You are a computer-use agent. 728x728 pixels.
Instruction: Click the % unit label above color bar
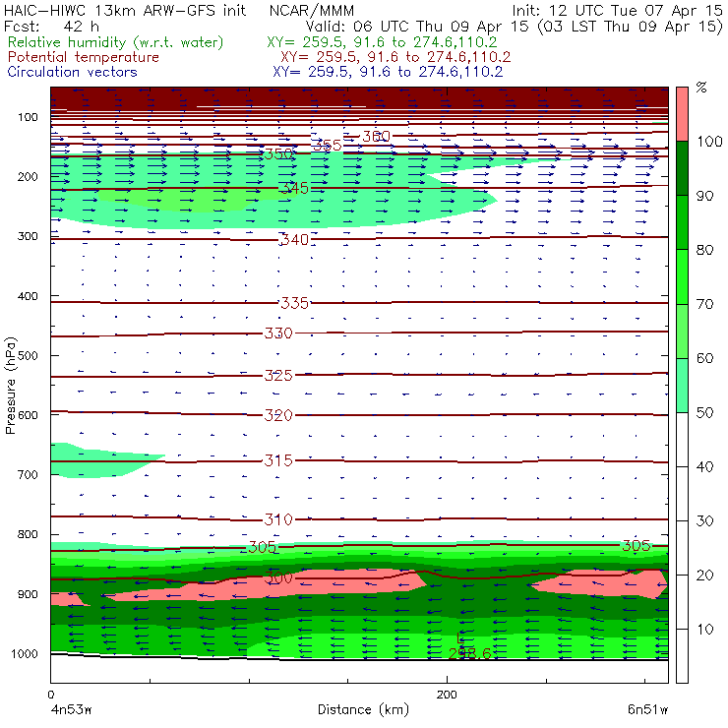701,88
